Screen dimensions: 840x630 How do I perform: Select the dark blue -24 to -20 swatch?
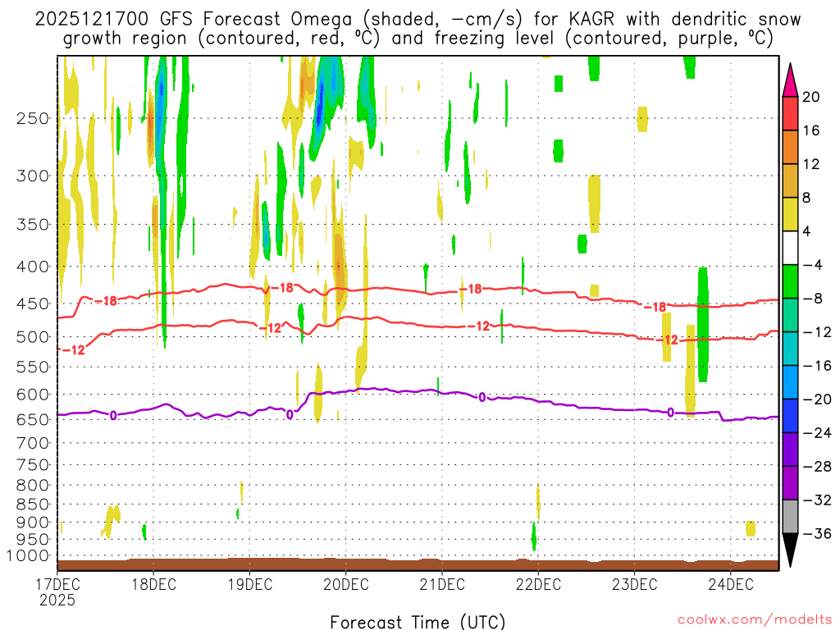point(791,416)
